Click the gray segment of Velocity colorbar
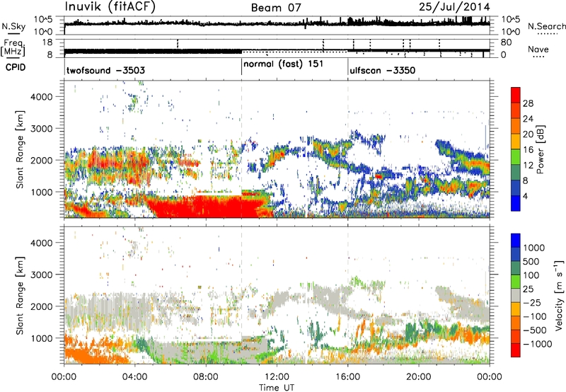This screenshot has height=392, width=566. 516,295
